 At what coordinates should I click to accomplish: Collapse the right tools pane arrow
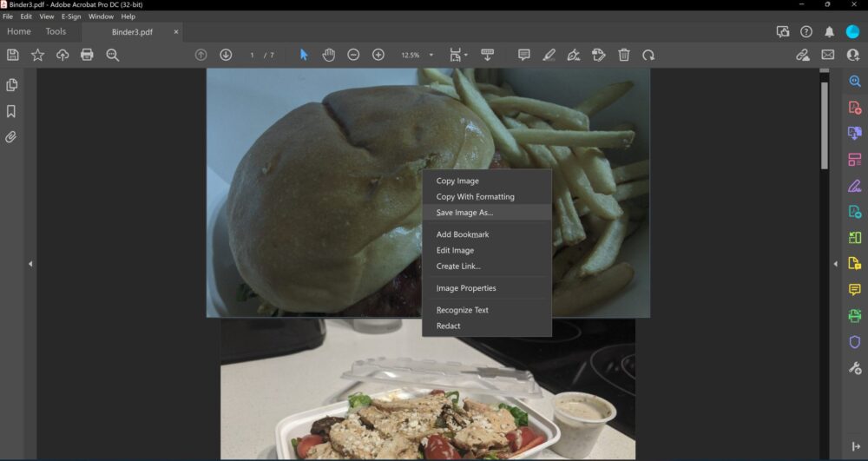[x=835, y=264]
